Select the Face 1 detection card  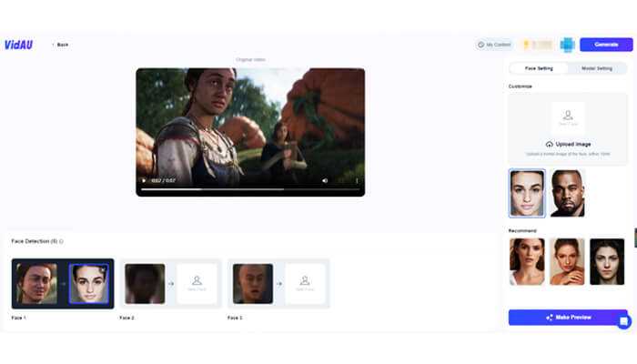tap(62, 283)
